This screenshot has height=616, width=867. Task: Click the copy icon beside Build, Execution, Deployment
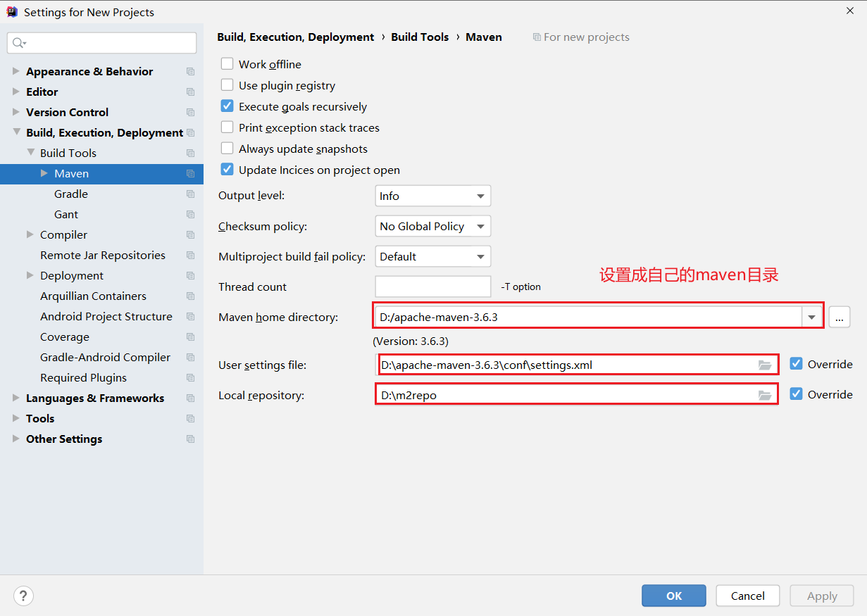point(190,132)
